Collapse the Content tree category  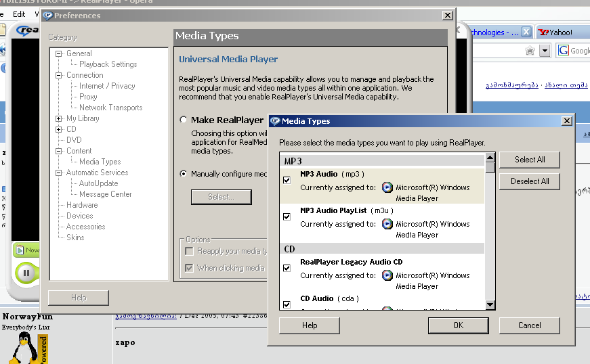[59, 151]
